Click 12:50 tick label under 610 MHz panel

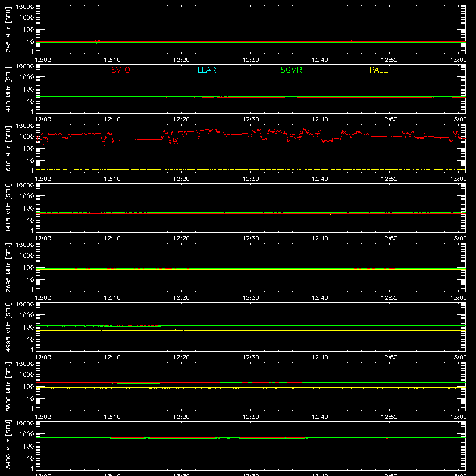389,179
